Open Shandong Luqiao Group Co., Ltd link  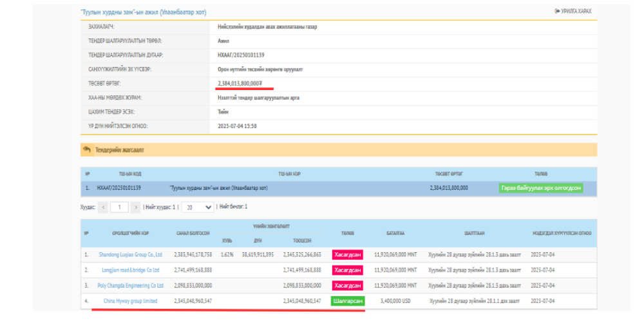131,255
